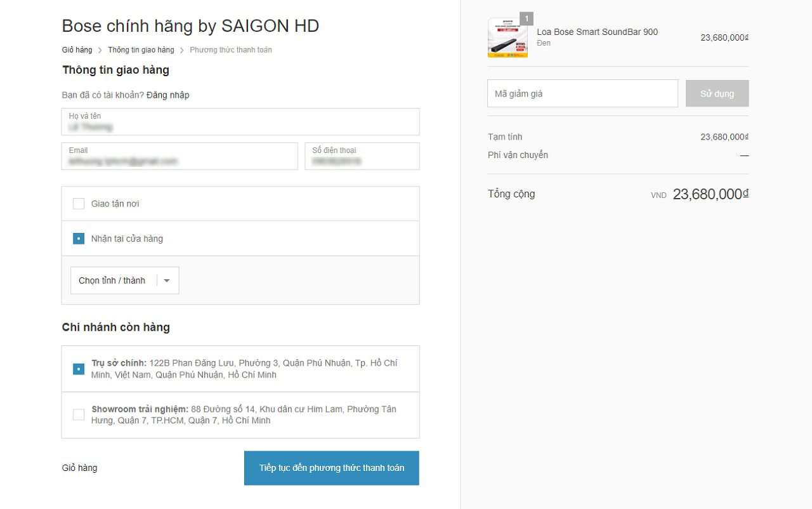
Task: Click the Email input field
Action: (180, 156)
